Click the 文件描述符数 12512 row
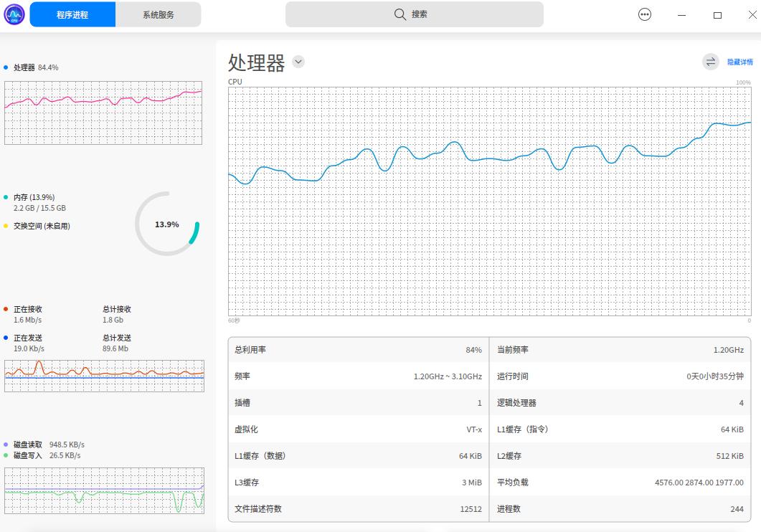This screenshot has width=761, height=532. [358, 509]
